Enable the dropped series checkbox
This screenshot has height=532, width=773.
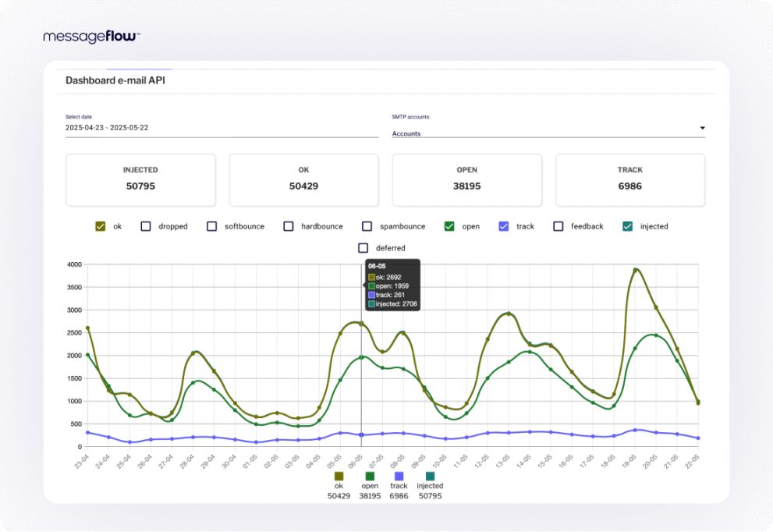click(x=146, y=226)
